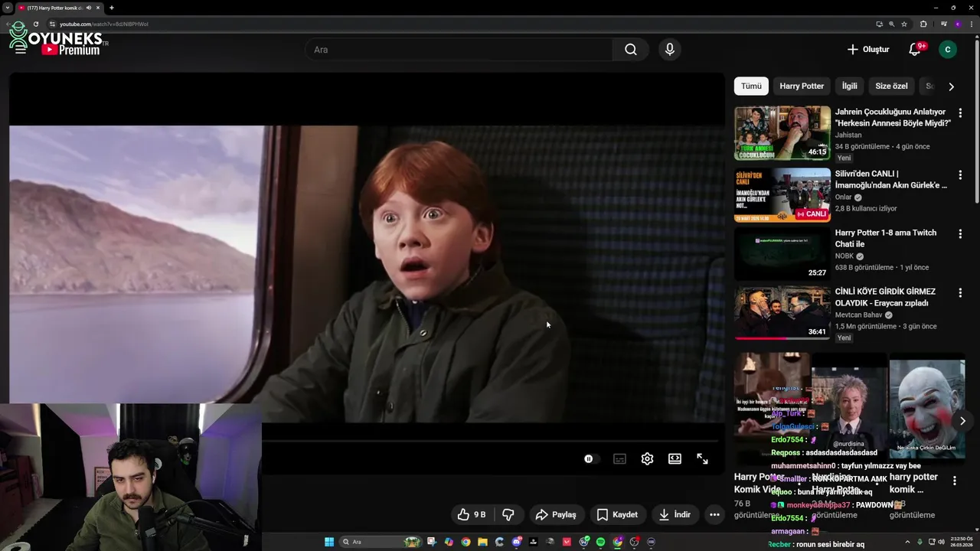Open video settings gear
Image resolution: width=980 pixels, height=551 pixels.
[x=647, y=458]
